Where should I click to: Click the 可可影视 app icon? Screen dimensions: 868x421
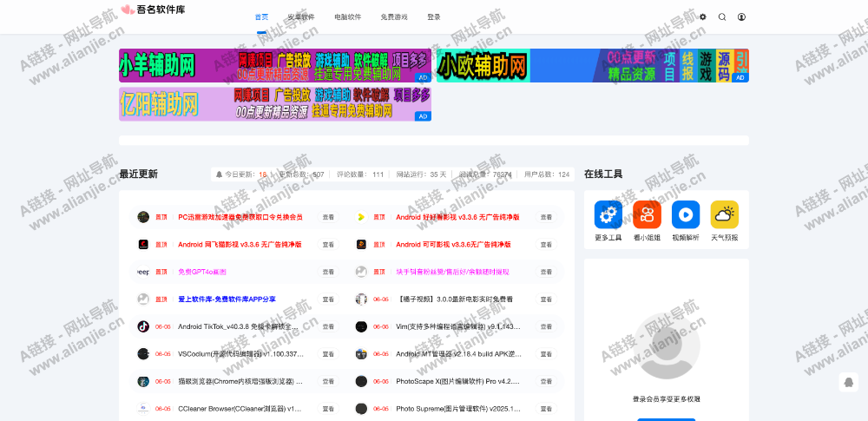pos(361,244)
